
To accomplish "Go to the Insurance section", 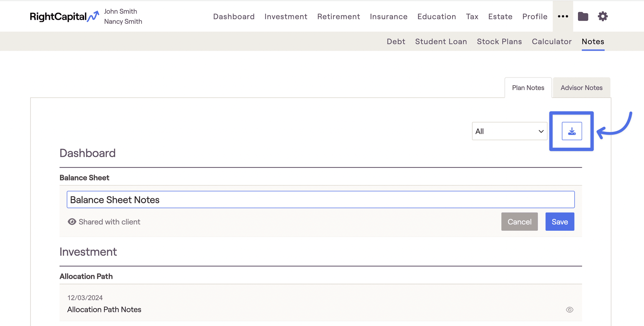I will tap(389, 16).
